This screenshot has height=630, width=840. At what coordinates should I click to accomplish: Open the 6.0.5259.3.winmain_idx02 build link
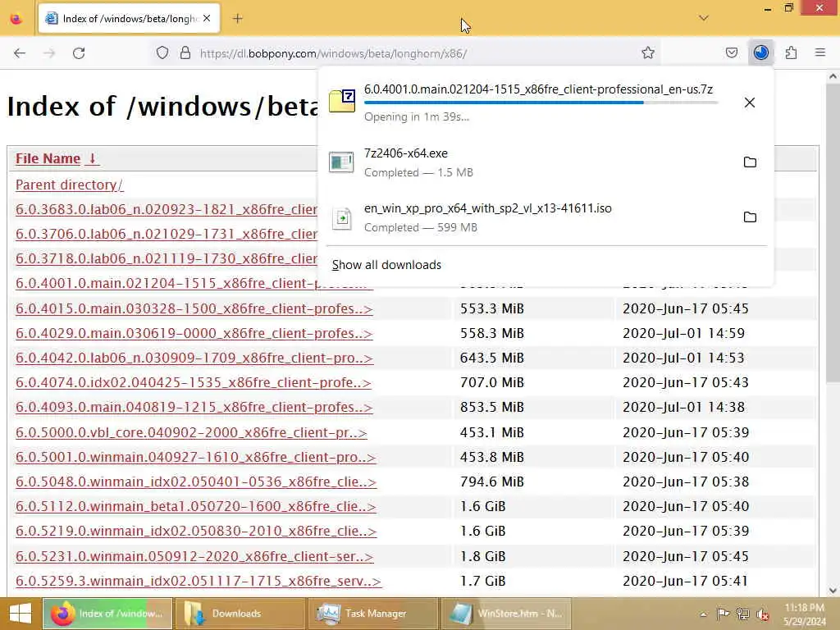pos(199,582)
